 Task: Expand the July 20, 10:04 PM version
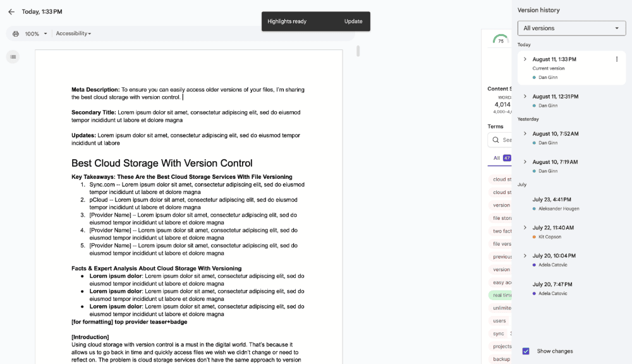[x=525, y=256]
